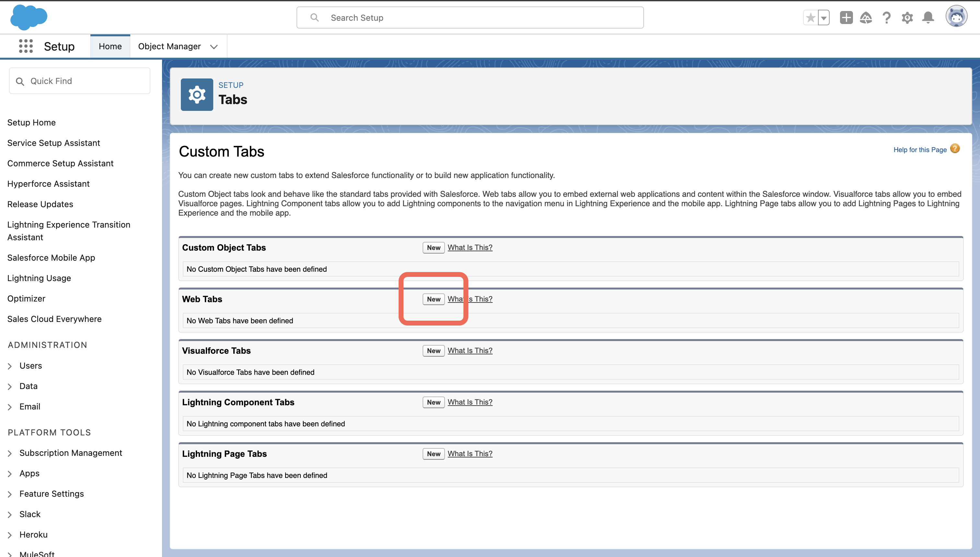The width and height of the screenshot is (980, 557).
Task: Expand Feature Settings
Action: pyautogui.click(x=10, y=494)
